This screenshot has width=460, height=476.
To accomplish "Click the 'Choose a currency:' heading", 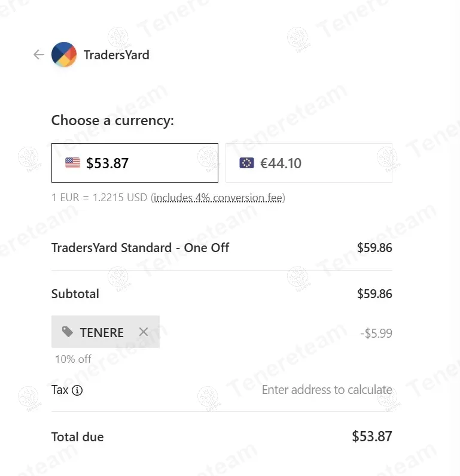I will pyautogui.click(x=112, y=120).
